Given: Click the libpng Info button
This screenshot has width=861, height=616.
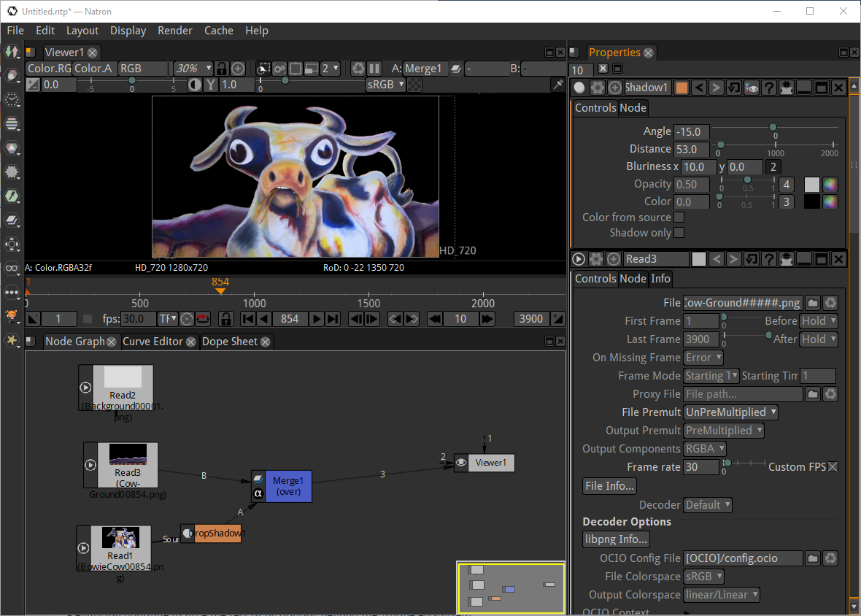Looking at the screenshot, I should click(615, 539).
